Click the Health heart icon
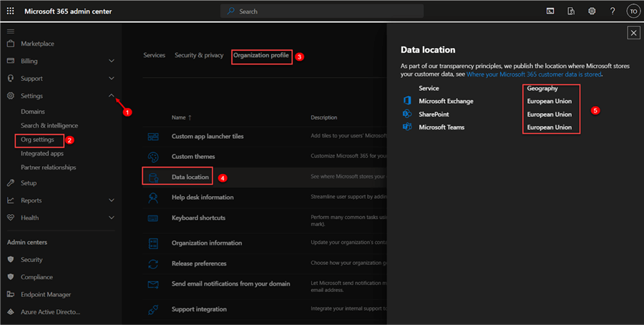Screen dimensions: 644x325 (11, 218)
